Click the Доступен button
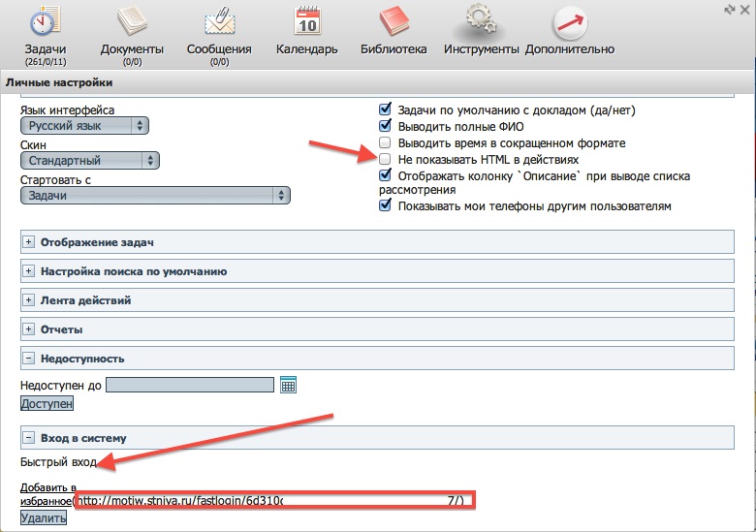This screenshot has height=532, width=756. click(47, 403)
